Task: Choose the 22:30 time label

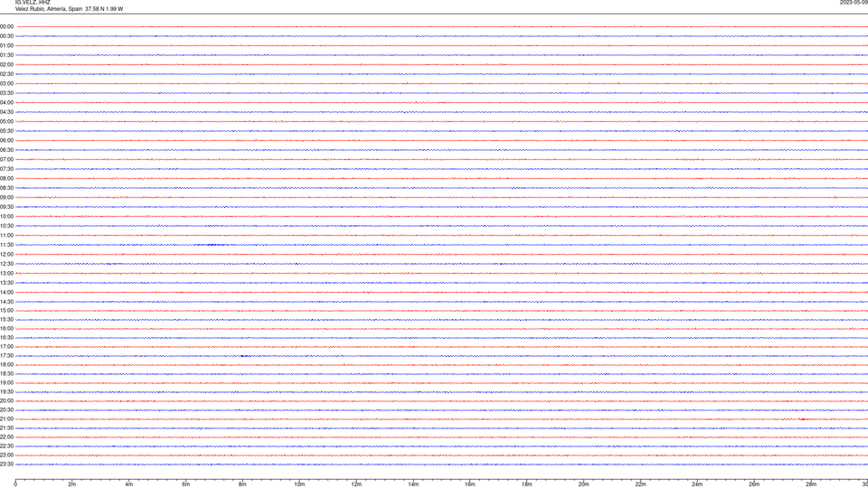Action: click(x=6, y=446)
